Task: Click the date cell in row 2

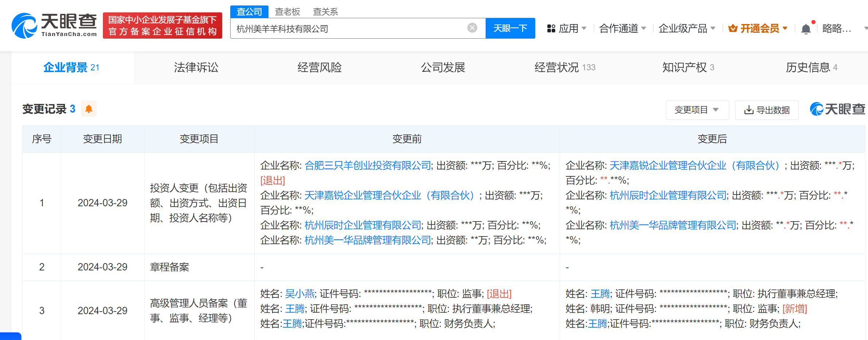Action: (103, 267)
